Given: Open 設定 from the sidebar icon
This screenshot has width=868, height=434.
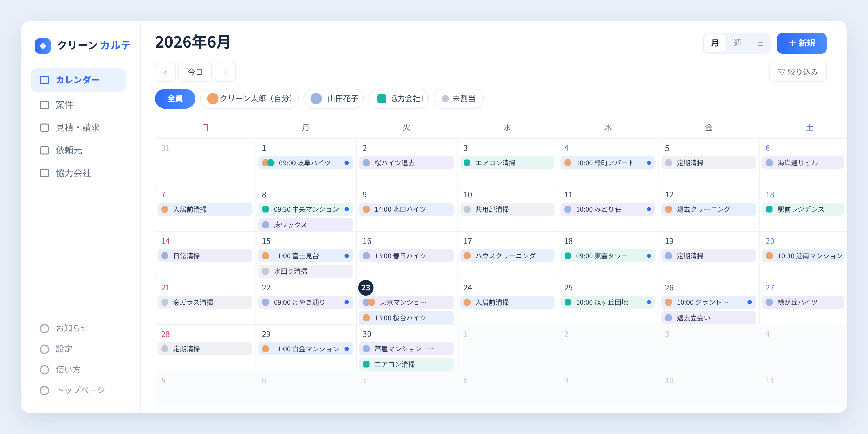Looking at the screenshot, I should 44,349.
